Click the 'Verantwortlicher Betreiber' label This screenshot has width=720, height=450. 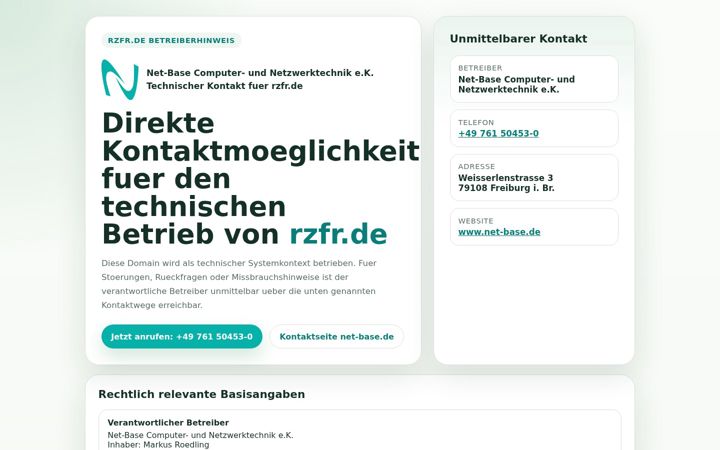168,422
